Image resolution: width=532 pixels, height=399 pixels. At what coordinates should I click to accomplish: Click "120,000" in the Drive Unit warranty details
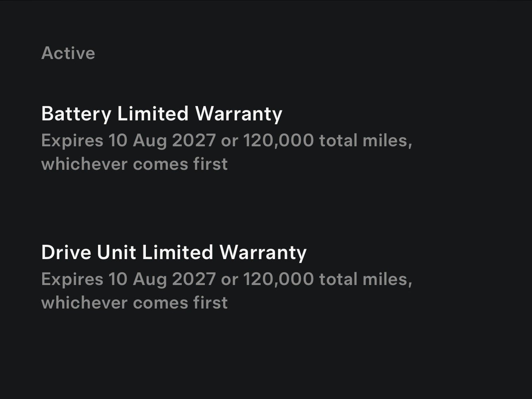pos(278,279)
